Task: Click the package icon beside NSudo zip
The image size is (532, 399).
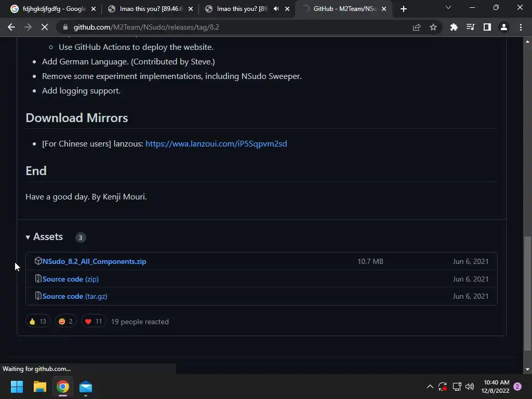Action: pos(38,261)
